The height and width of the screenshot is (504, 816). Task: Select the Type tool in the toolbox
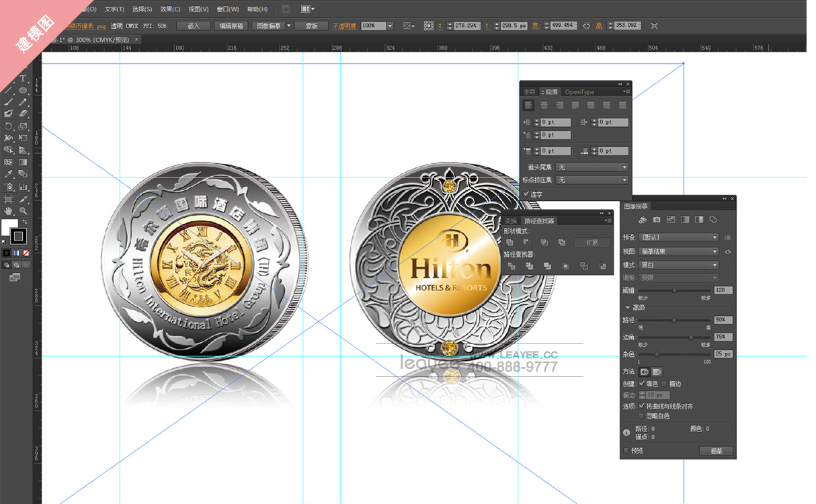pos(23,79)
